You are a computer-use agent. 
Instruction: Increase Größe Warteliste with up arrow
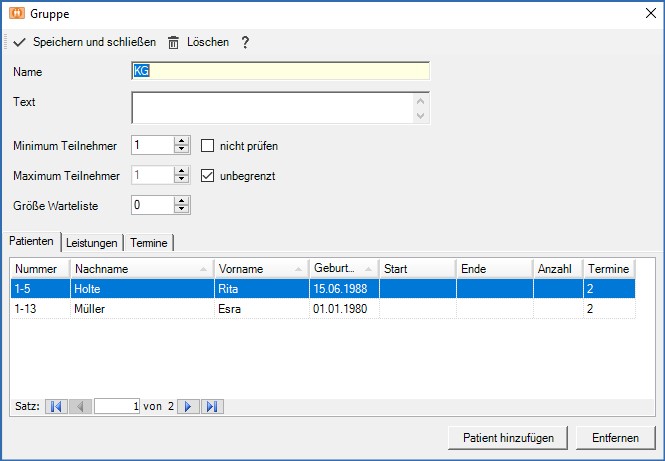tap(181, 201)
